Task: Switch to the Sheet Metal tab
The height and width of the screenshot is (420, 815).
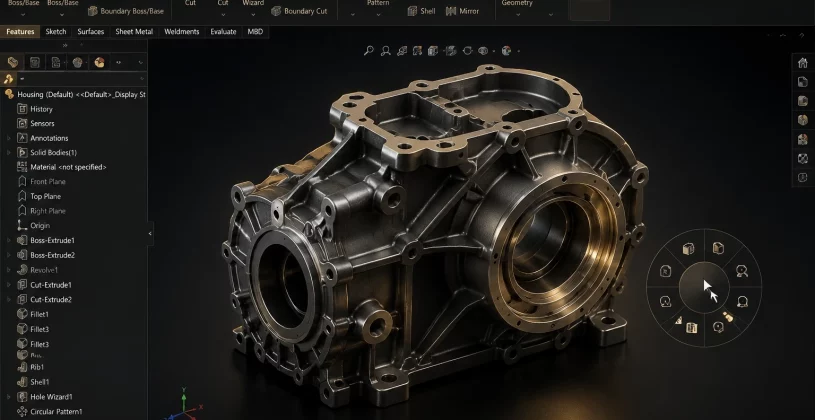Action: click(134, 32)
